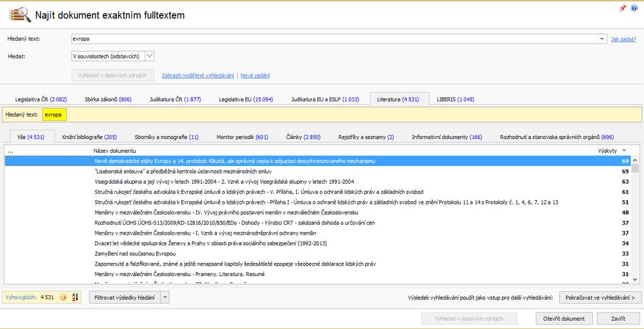Viewport: 644px width, 329px height.
Task: Switch to the Články subtab
Action: coord(303,137)
